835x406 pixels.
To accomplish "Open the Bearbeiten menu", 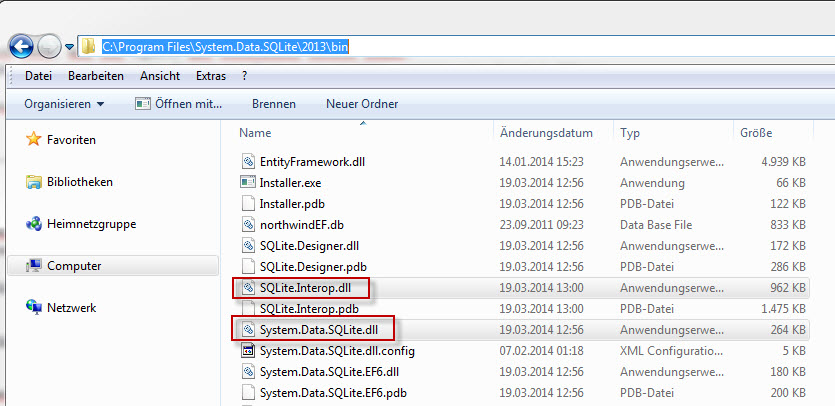I will [x=96, y=76].
